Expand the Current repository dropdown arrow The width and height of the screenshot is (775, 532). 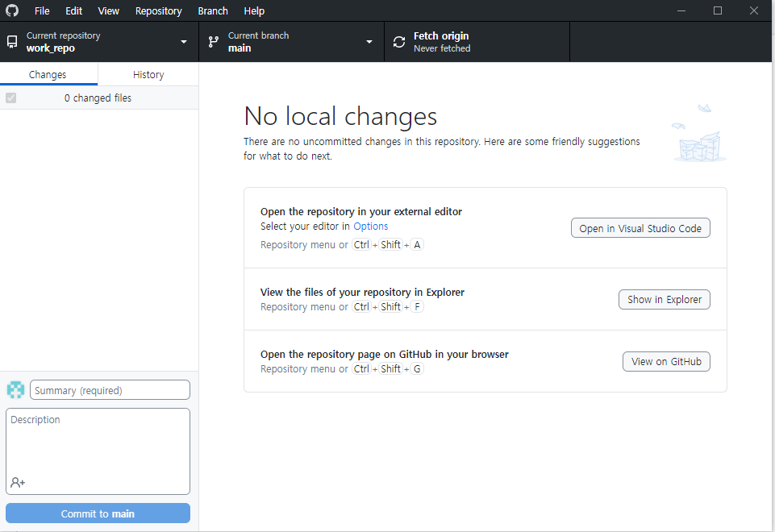pyautogui.click(x=184, y=42)
